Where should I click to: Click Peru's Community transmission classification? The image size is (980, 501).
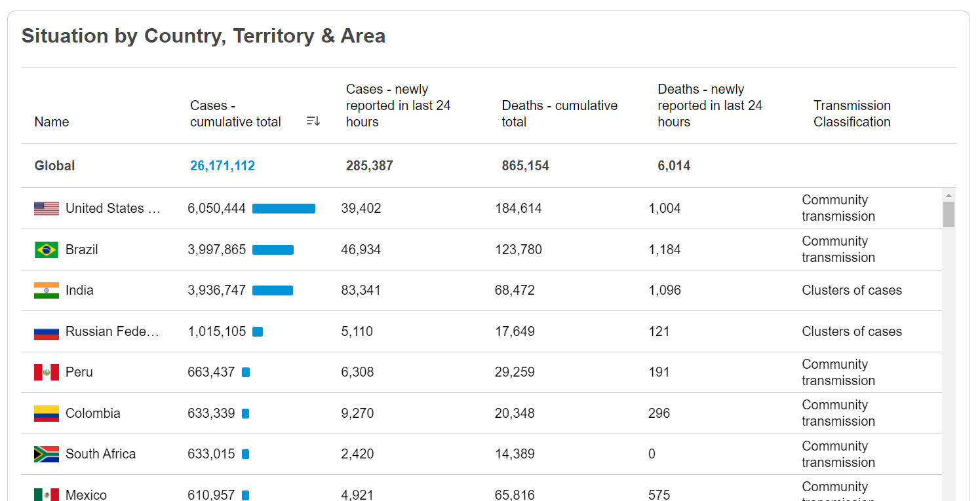[838, 372]
